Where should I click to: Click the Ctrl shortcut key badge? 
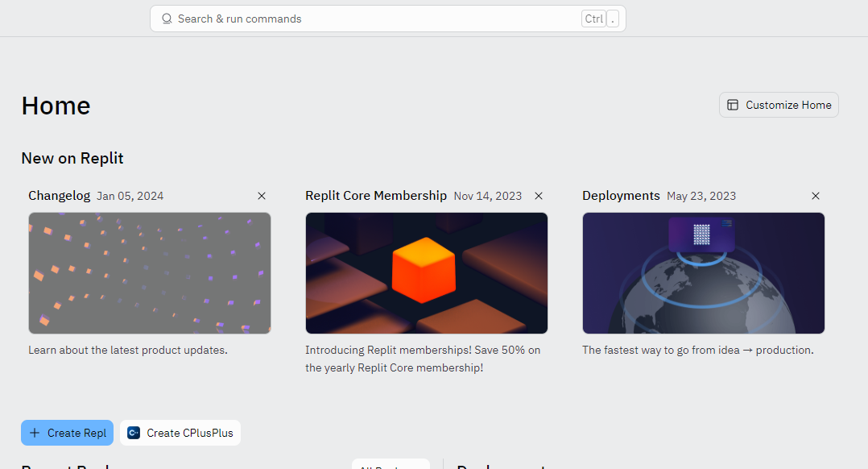click(x=594, y=19)
